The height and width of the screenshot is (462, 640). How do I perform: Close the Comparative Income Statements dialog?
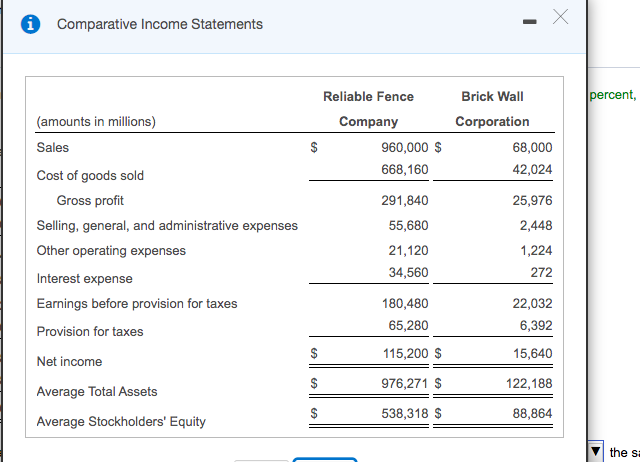click(560, 17)
